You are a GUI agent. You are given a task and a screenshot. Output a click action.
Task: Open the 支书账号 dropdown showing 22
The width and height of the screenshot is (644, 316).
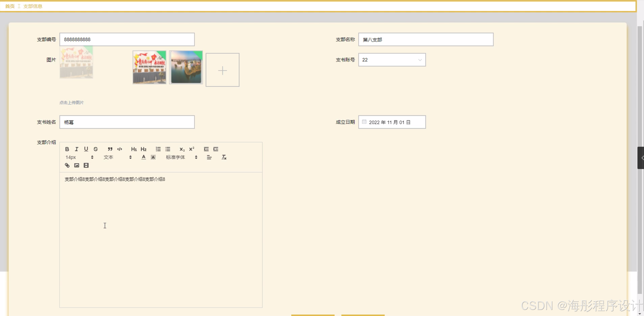coord(392,60)
